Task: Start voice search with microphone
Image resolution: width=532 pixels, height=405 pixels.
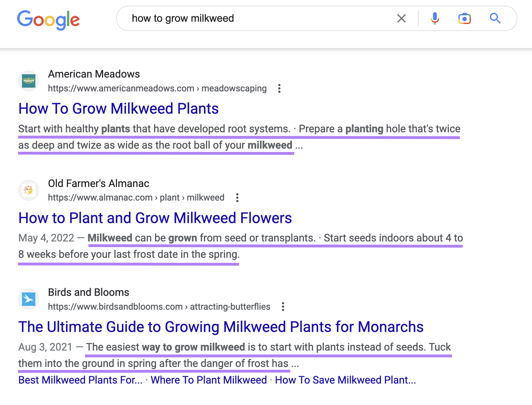Action: click(x=435, y=18)
